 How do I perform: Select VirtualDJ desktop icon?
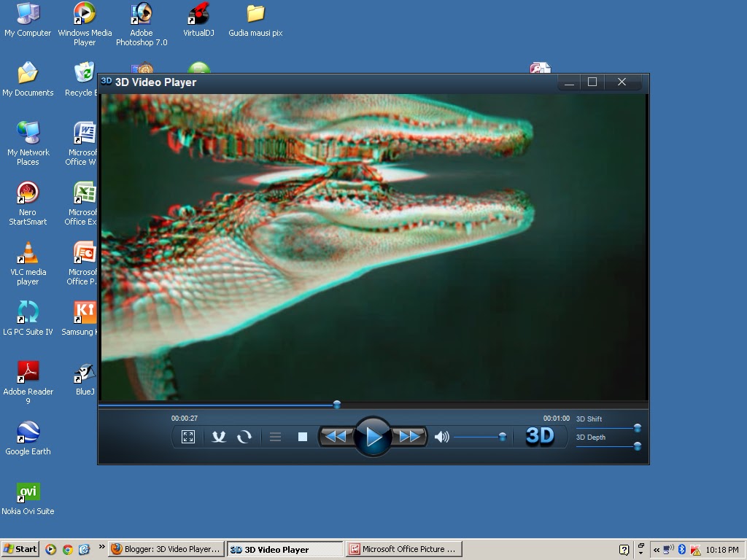click(198, 20)
